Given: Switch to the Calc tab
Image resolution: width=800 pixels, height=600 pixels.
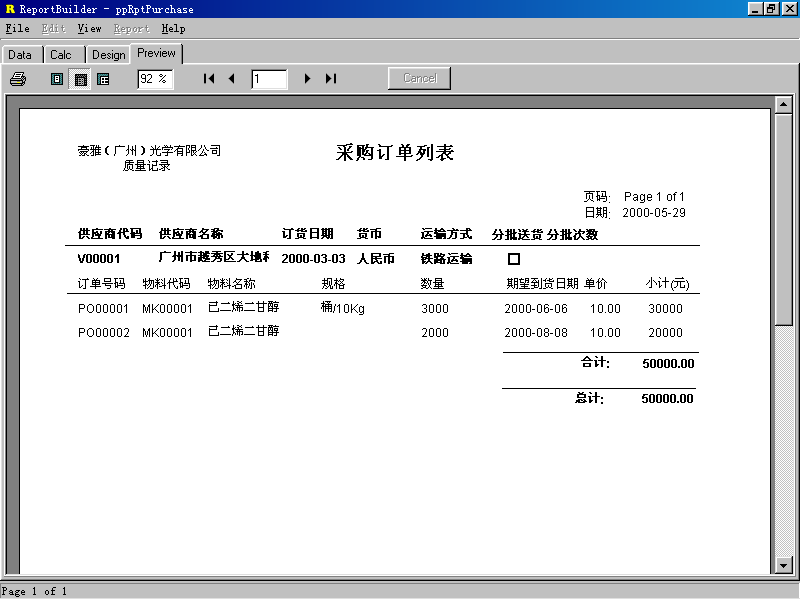Looking at the screenshot, I should (61, 55).
